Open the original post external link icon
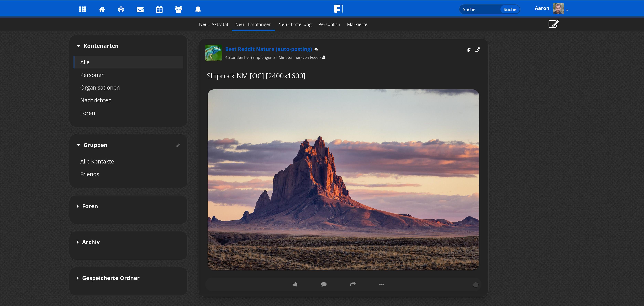The image size is (644, 306). tap(477, 50)
